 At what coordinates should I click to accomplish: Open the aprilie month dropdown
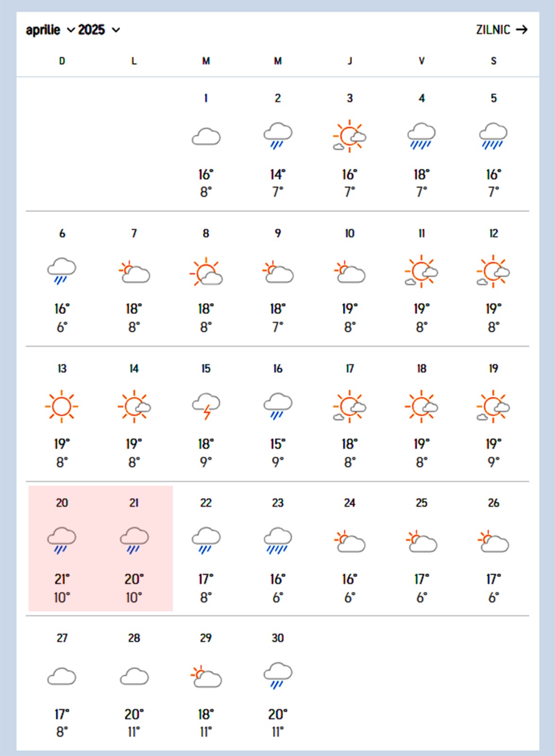coord(50,30)
